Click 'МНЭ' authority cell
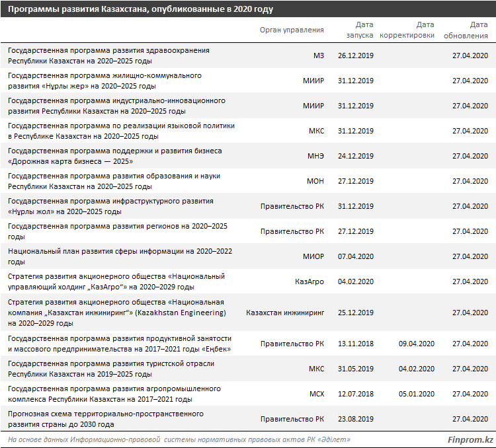This screenshot has height=448, width=496. [x=315, y=156]
